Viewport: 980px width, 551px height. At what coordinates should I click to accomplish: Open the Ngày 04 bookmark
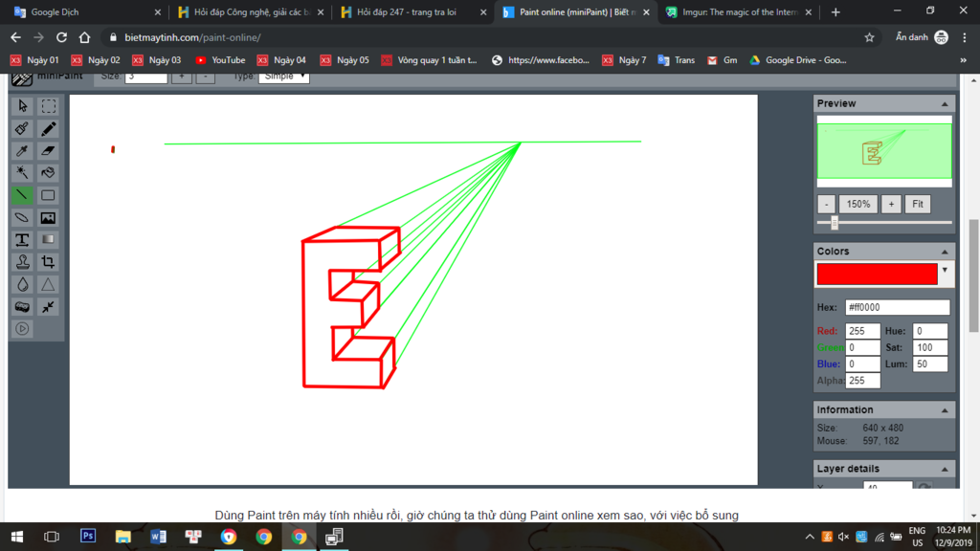(281, 60)
